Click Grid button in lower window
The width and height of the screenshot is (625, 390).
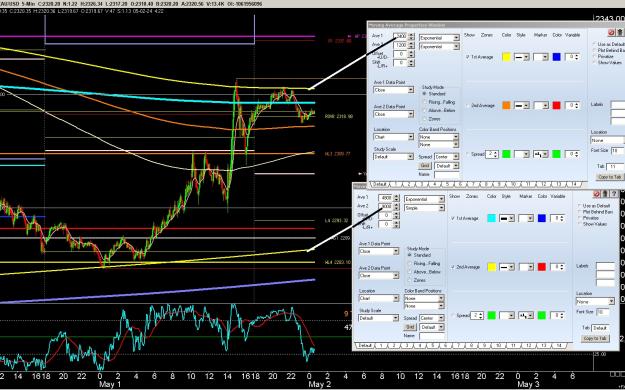pyautogui.click(x=410, y=327)
